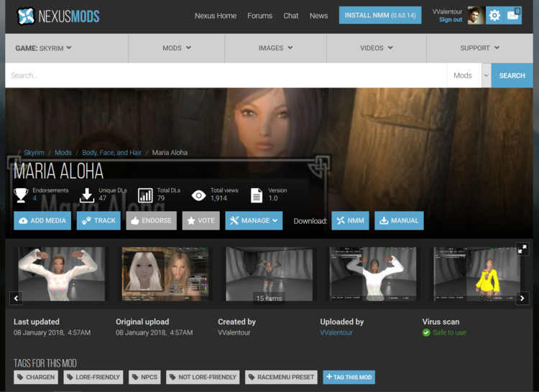Click INSTALL NMM button
This screenshot has height=392, width=539.
(x=380, y=15)
